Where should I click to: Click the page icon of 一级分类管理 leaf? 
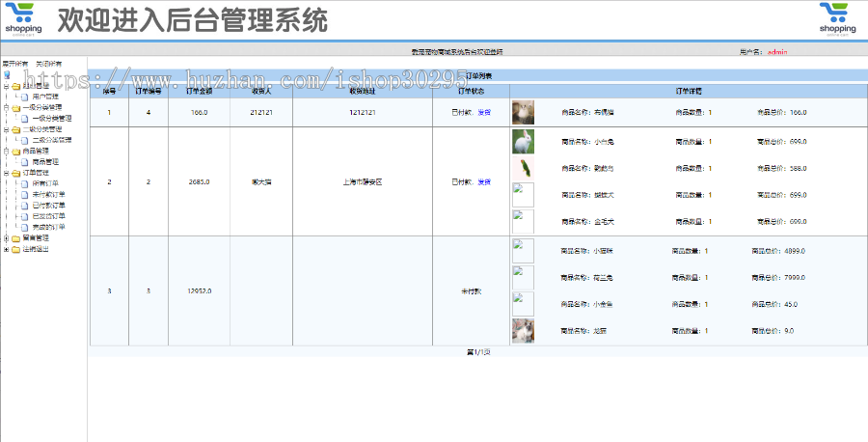[x=24, y=119]
